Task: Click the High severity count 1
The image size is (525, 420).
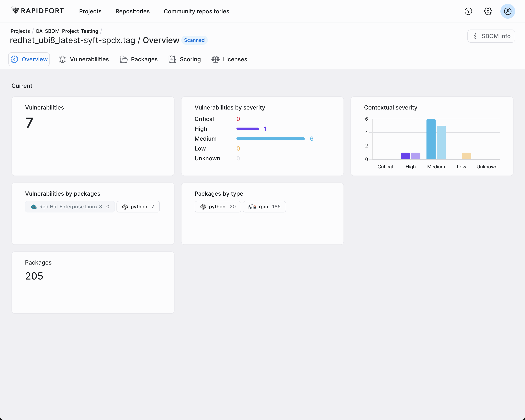Action: tap(265, 129)
